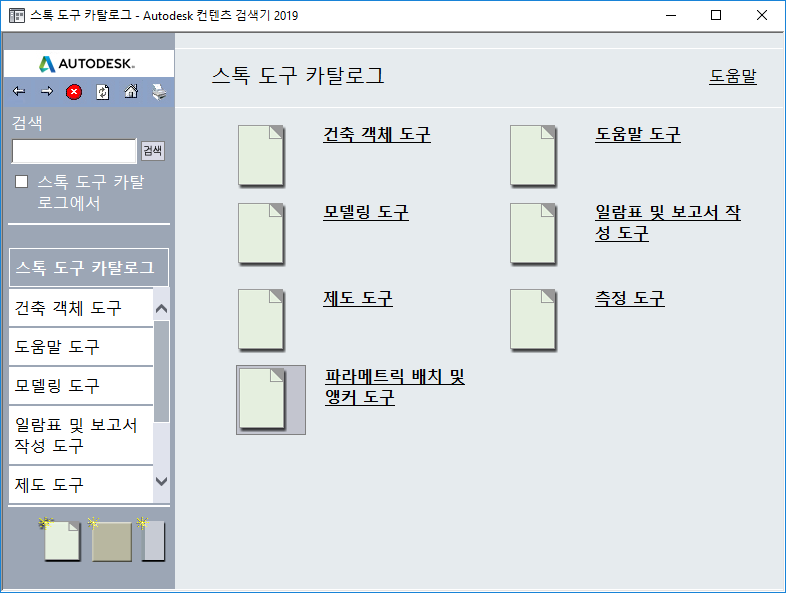This screenshot has width=786, height=593.
Task: Select 모델링 도구 in sidebar list
Action: click(x=81, y=386)
